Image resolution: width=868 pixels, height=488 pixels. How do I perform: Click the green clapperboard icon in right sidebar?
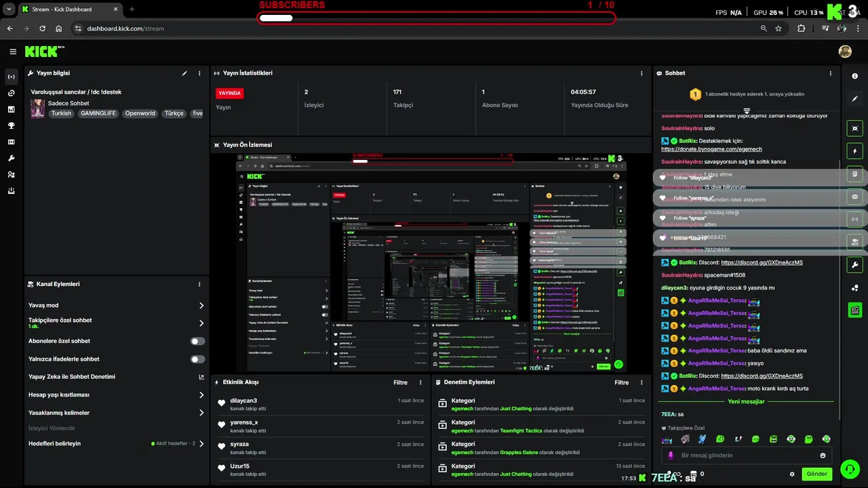coord(854,310)
